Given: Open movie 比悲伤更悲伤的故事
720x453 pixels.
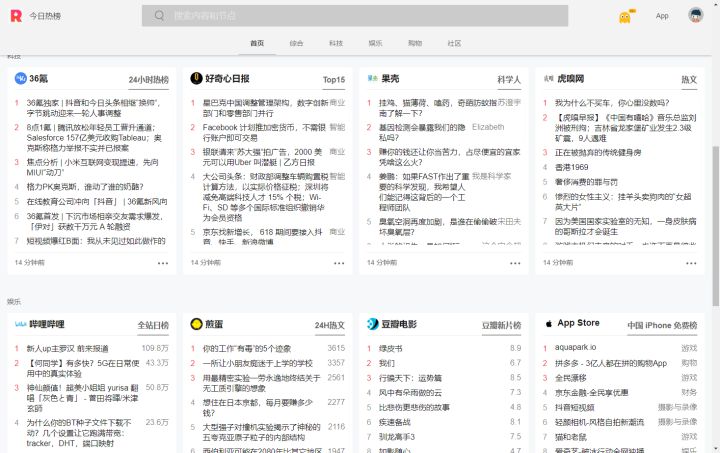Looking at the screenshot, I should tap(414, 407).
